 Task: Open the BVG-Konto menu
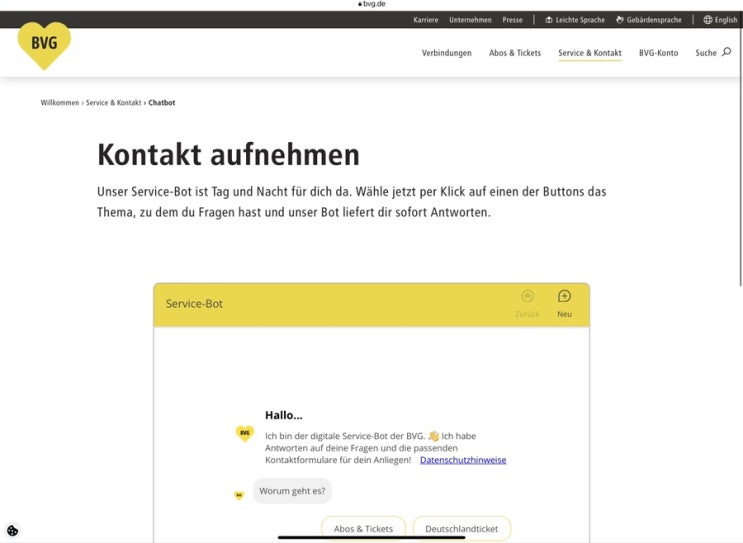[658, 53]
